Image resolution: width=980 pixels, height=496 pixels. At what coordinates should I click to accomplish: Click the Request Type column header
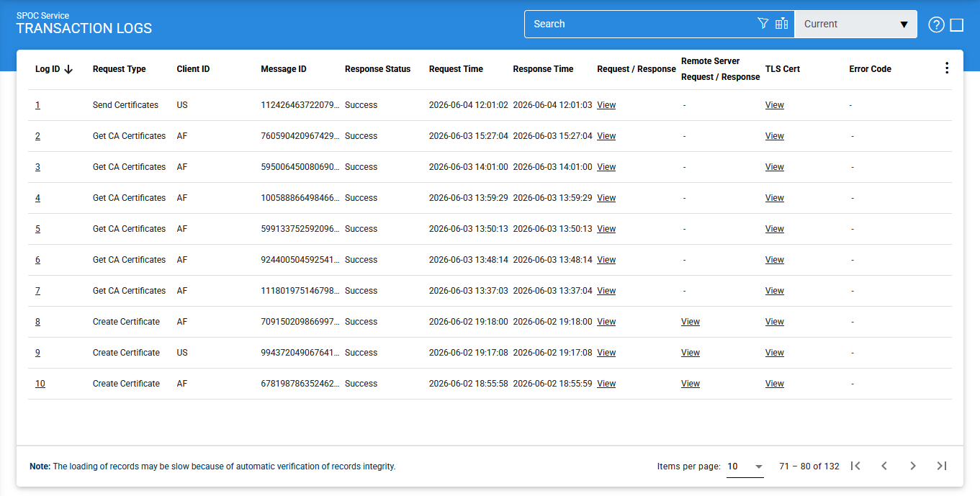(120, 69)
